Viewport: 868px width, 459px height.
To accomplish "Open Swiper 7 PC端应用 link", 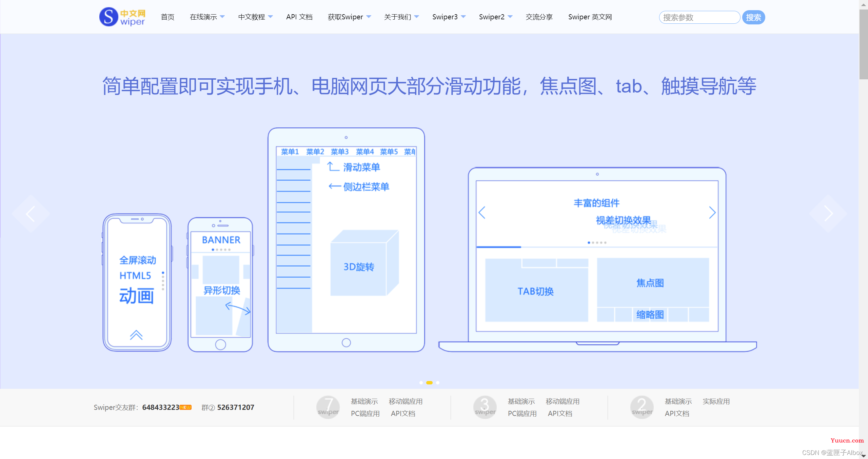I will (365, 414).
